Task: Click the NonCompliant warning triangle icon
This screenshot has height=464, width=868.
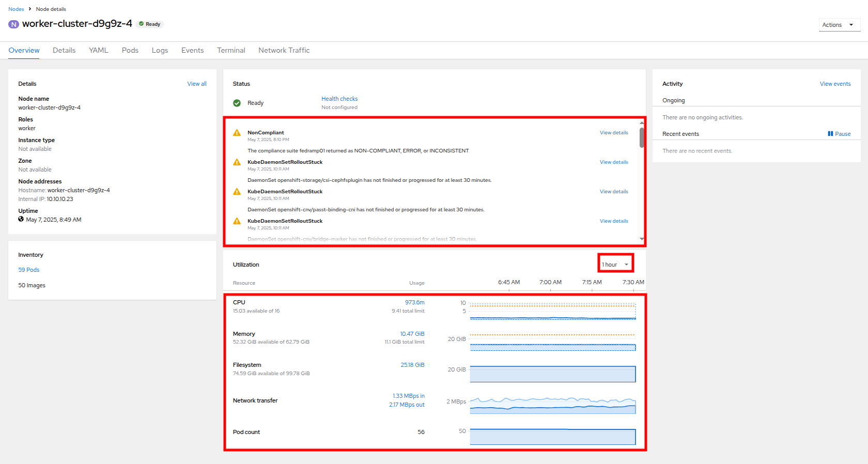Action: 237,133
